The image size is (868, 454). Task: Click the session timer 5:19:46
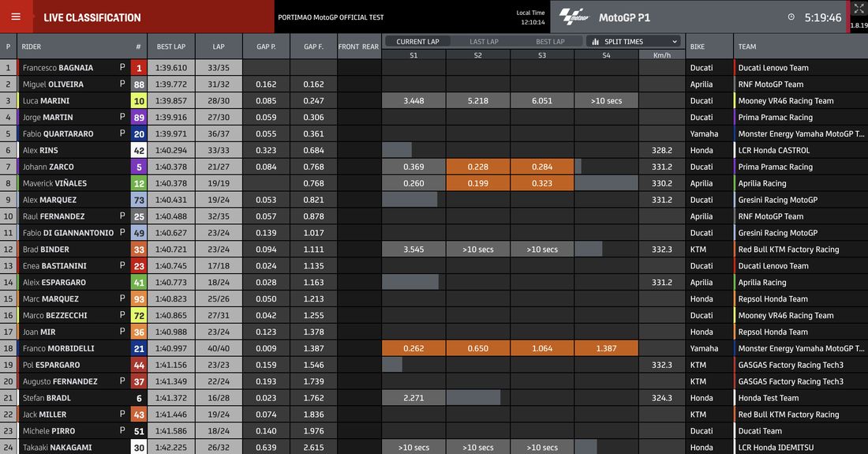822,17
